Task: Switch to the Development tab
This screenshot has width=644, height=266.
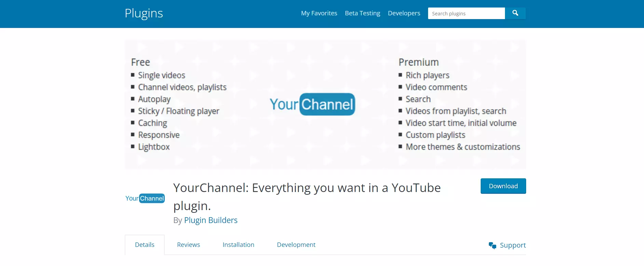Action: point(296,245)
